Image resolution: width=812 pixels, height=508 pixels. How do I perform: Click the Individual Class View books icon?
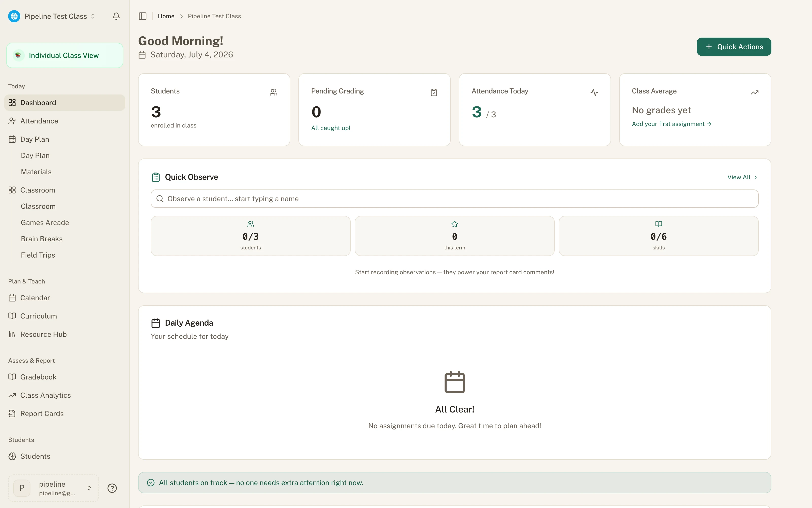pos(19,55)
